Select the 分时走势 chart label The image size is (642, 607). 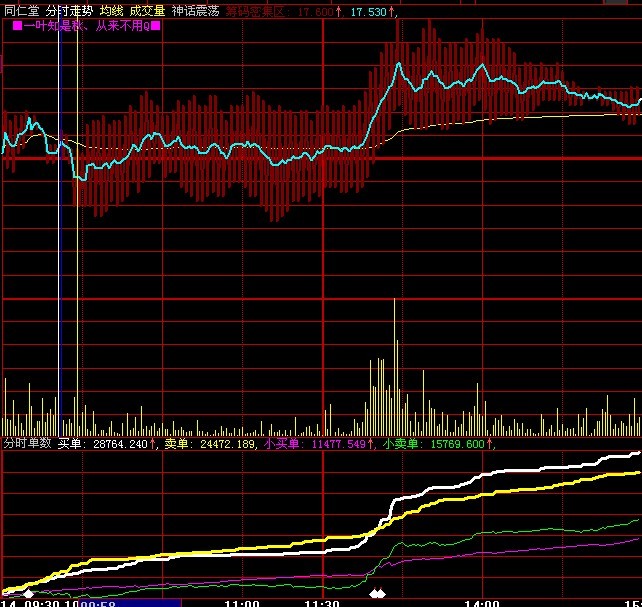pos(69,11)
